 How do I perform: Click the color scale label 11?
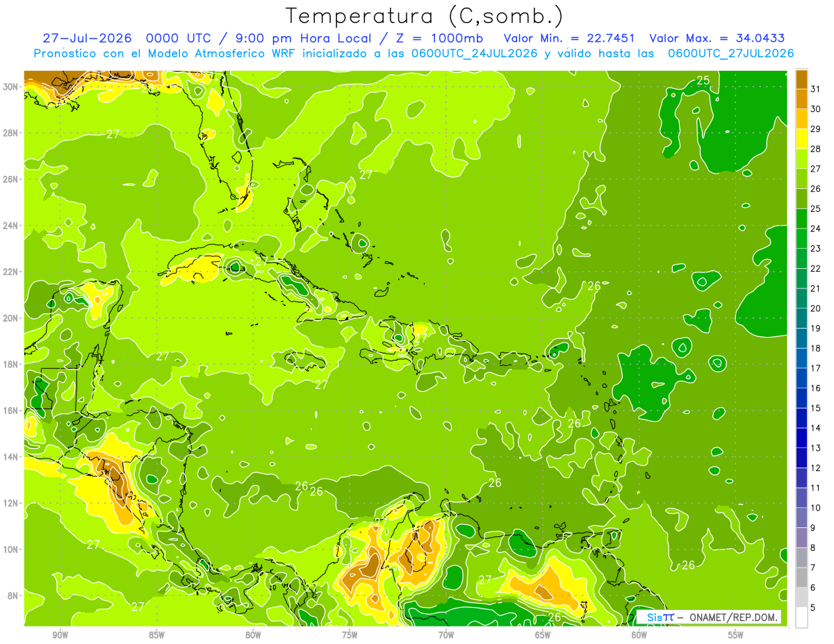tap(815, 488)
